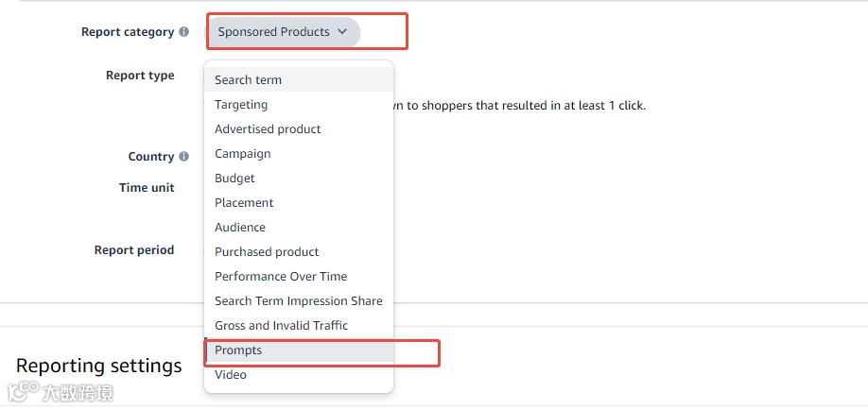The height and width of the screenshot is (409, 868).
Task: Click the Country info icon
Action: tap(184, 157)
